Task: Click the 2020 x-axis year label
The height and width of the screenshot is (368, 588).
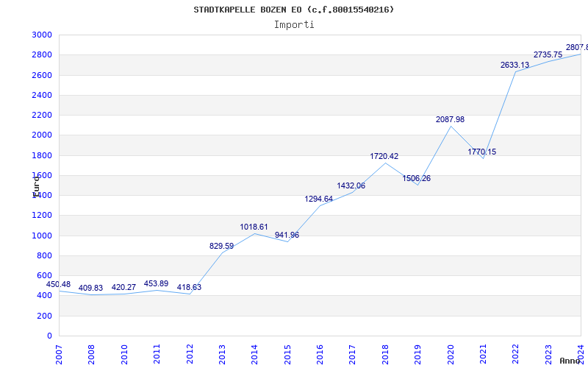Action: 451,355
